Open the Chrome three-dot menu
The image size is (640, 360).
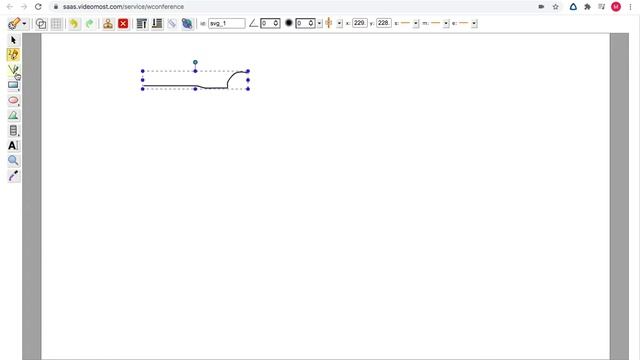(x=631, y=7)
